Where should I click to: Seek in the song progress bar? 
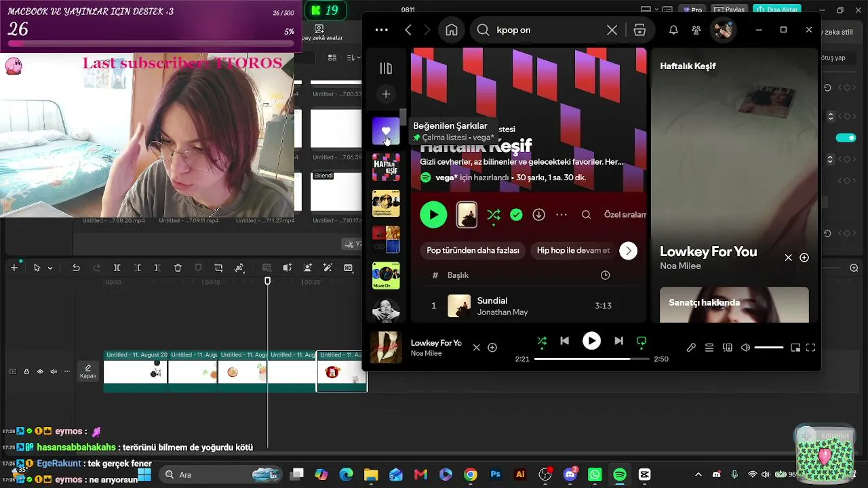coord(591,359)
